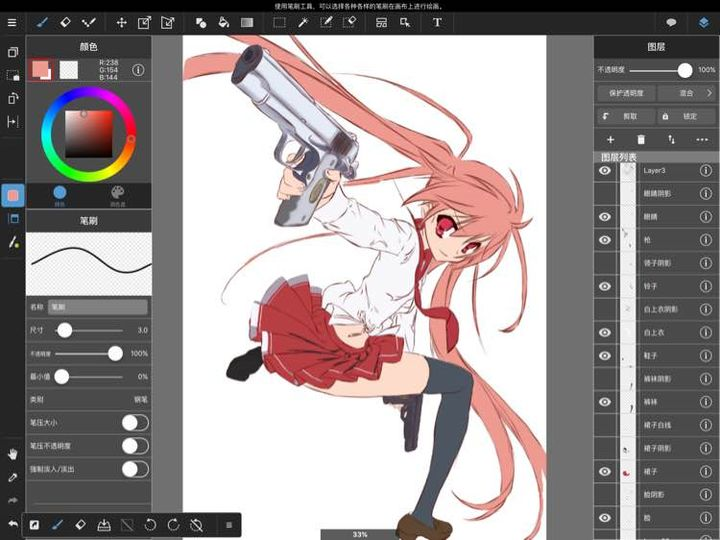Click the eyedropper tool in left sidebar
Image resolution: width=720 pixels, height=540 pixels.
[12, 478]
